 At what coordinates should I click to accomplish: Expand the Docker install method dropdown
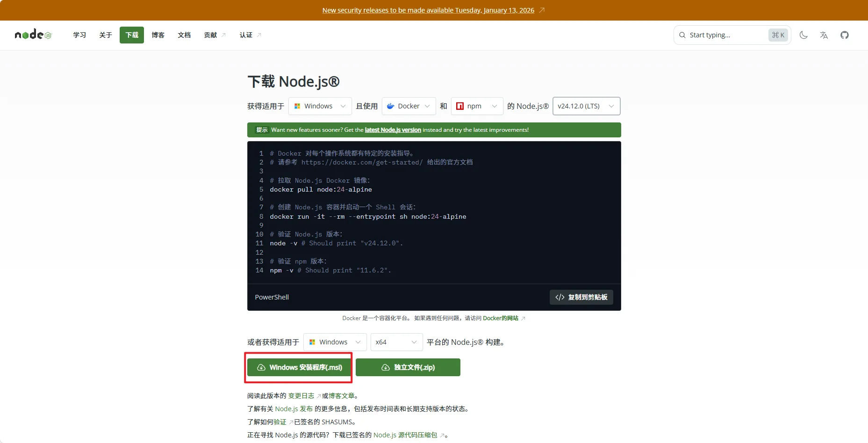click(409, 106)
